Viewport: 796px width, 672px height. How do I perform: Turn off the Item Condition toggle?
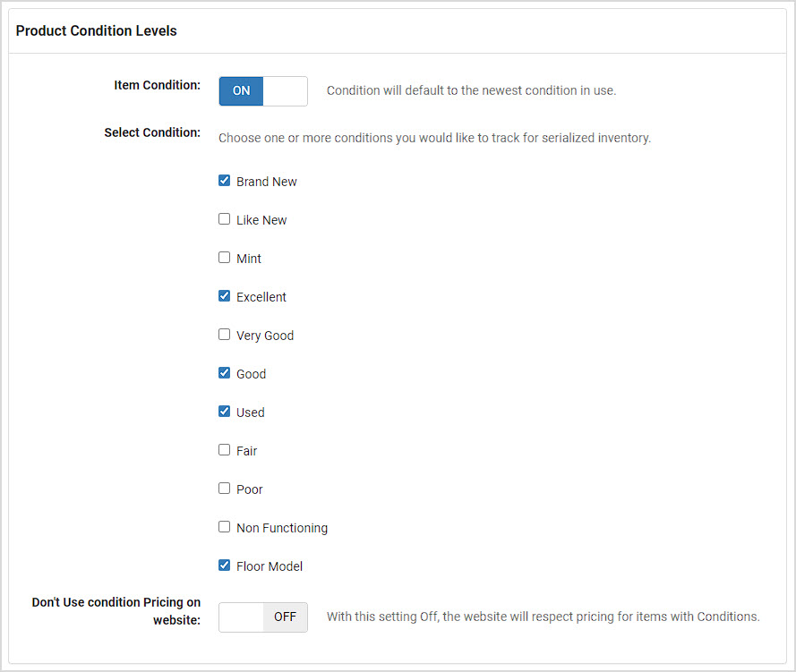pyautogui.click(x=263, y=91)
